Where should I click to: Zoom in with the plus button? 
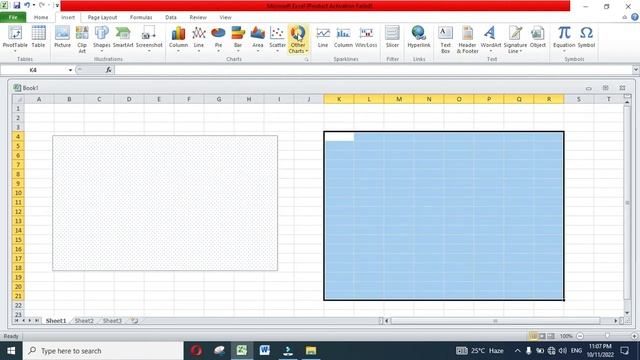[x=634, y=336]
